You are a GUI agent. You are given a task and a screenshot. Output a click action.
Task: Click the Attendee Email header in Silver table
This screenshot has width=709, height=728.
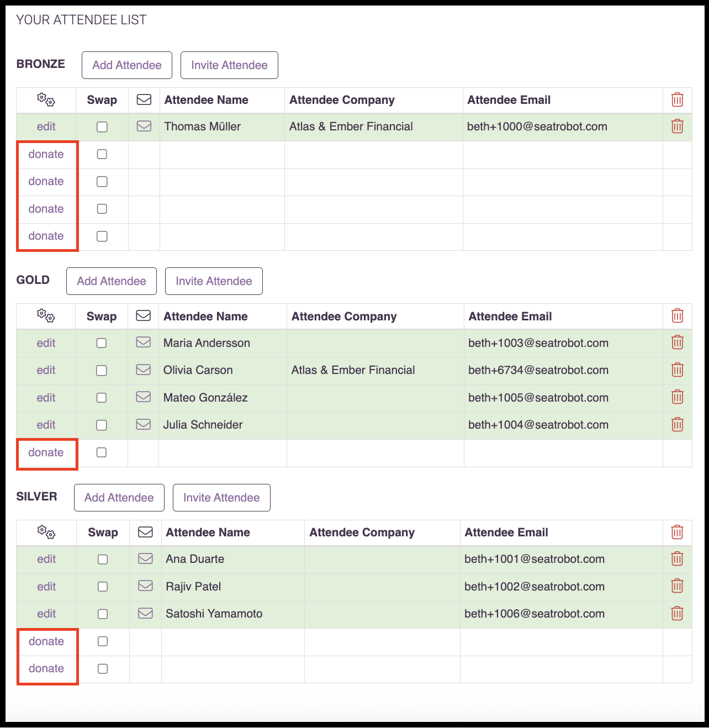click(x=506, y=532)
